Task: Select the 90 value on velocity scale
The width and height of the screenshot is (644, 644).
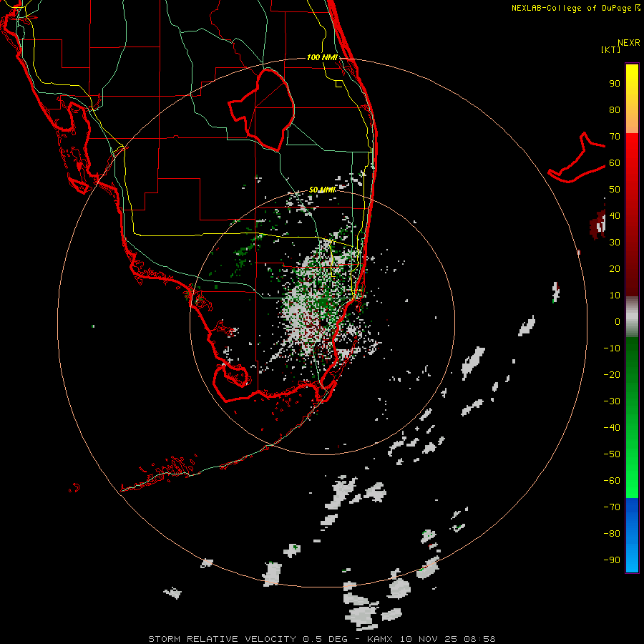Action: (615, 84)
